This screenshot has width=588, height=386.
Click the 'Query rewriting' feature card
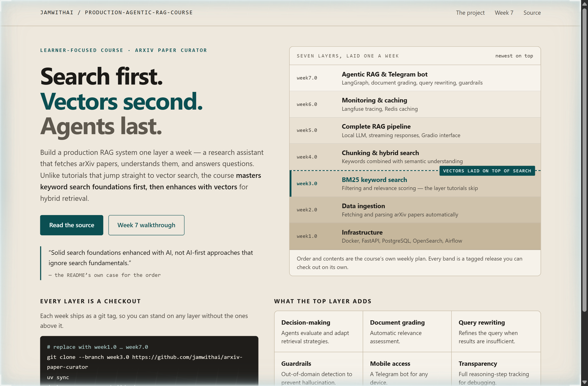pyautogui.click(x=496, y=331)
